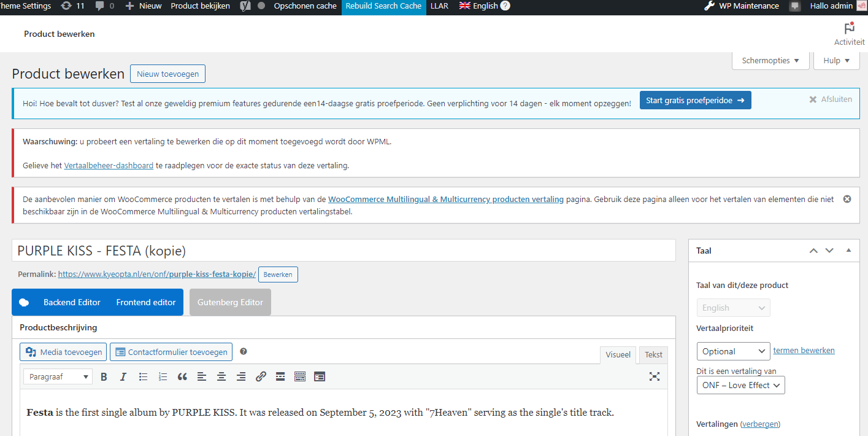868x436 pixels.
Task: Move the Taal panel up
Action: [813, 251]
